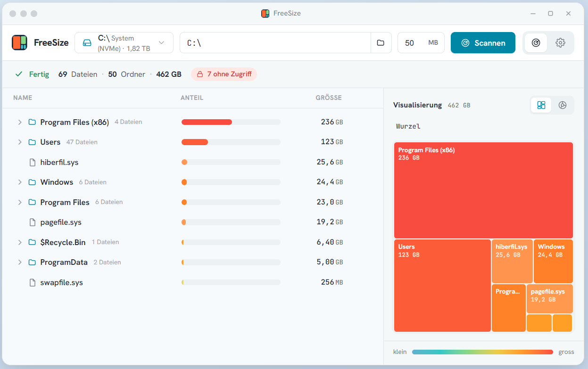Screen dimensions: 588x369
Task: Click the Users folder icon
Action: pos(32,142)
